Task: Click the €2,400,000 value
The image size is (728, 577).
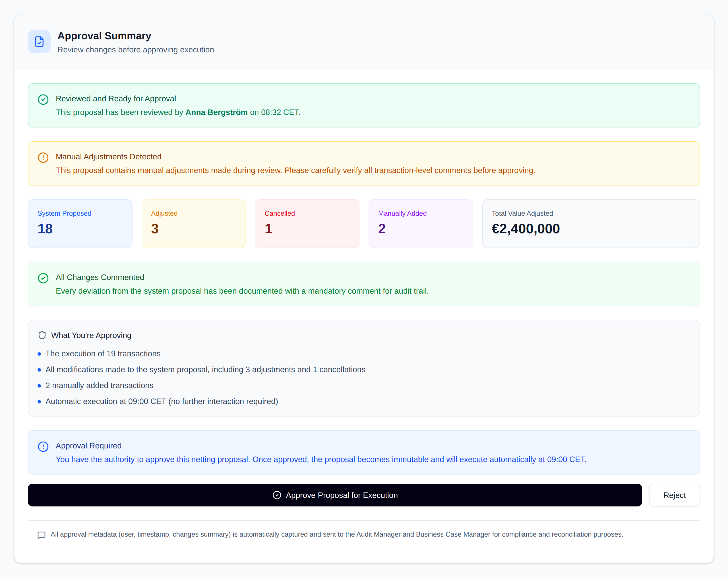Action: pyautogui.click(x=526, y=229)
